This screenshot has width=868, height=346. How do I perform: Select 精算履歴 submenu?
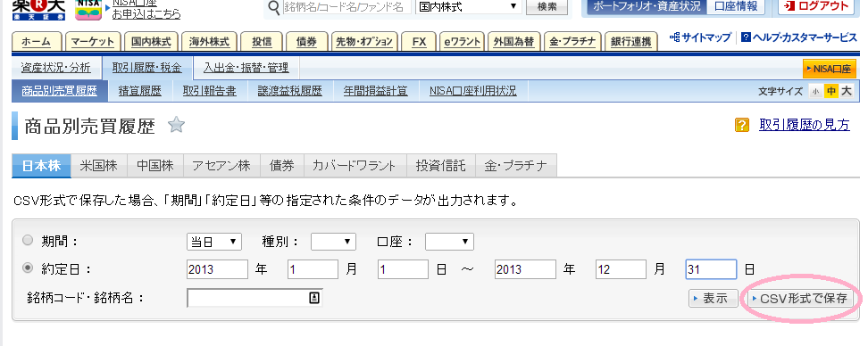(139, 91)
